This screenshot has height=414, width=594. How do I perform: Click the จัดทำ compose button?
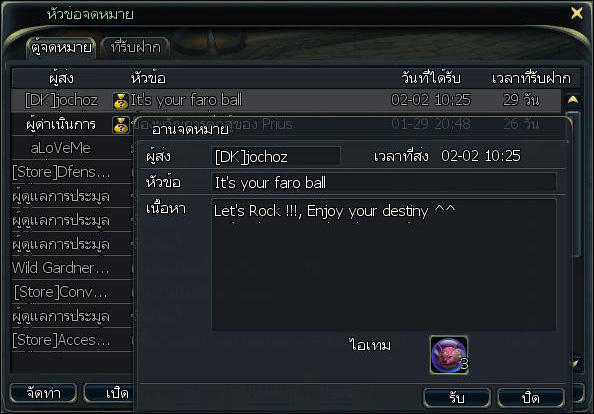[x=44, y=393]
